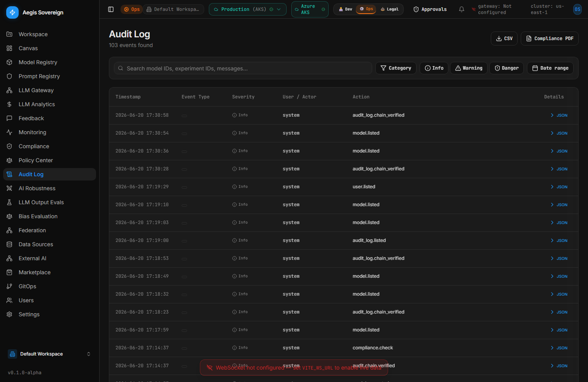Open Canvas in the sidebar
The image size is (588, 382).
[x=49, y=48]
